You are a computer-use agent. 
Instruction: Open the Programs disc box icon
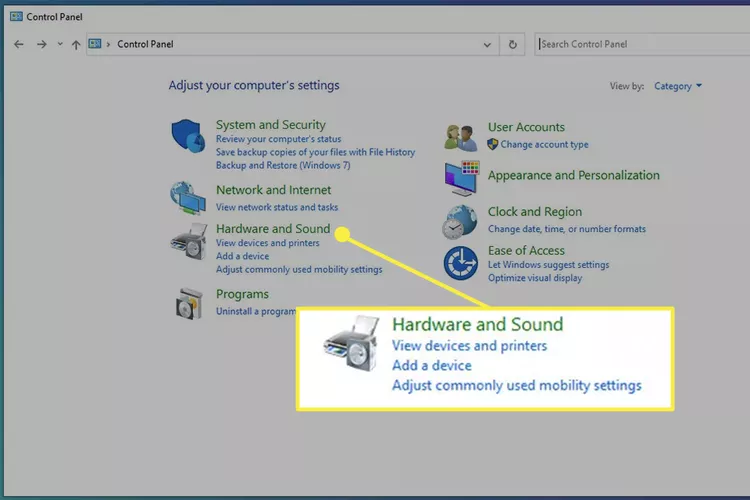click(x=189, y=303)
